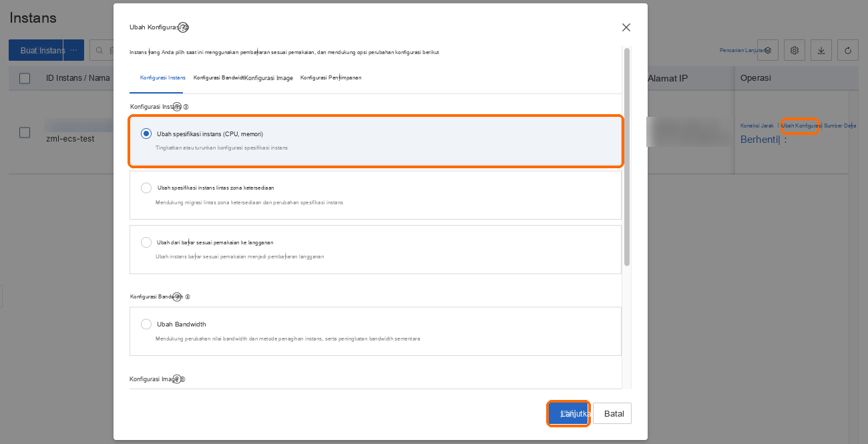Open the Pencarian Lanjutan link
868x444 pixels.
click(x=741, y=50)
